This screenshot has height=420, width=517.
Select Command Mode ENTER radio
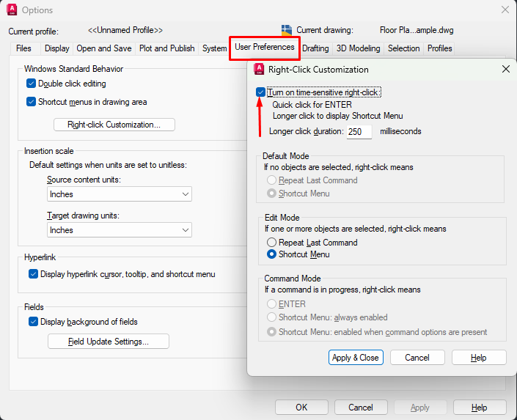[271, 303]
